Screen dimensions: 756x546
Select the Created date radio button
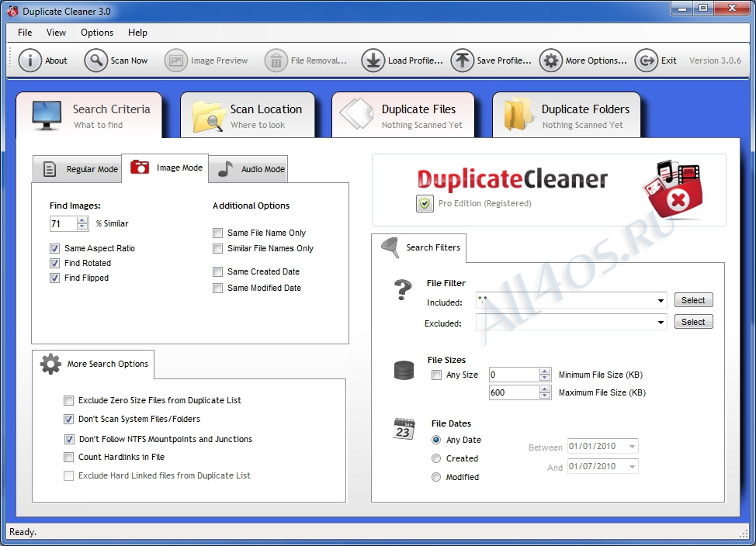(436, 458)
